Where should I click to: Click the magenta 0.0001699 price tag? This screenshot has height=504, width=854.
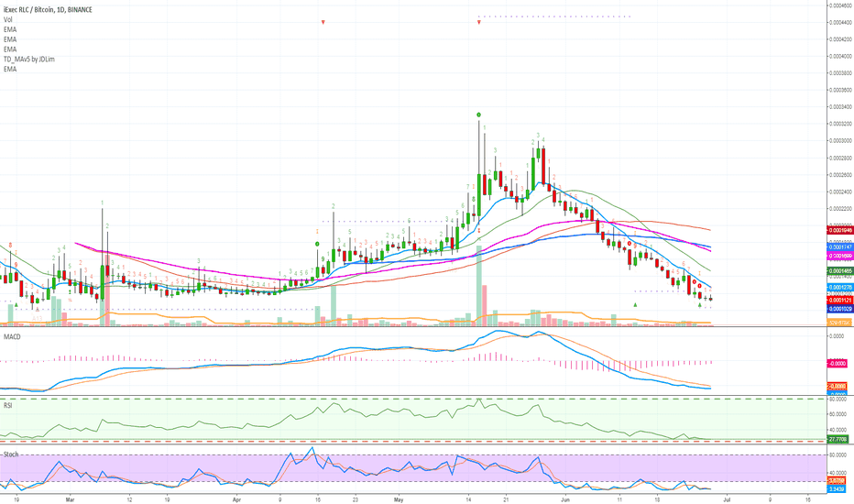pos(840,256)
